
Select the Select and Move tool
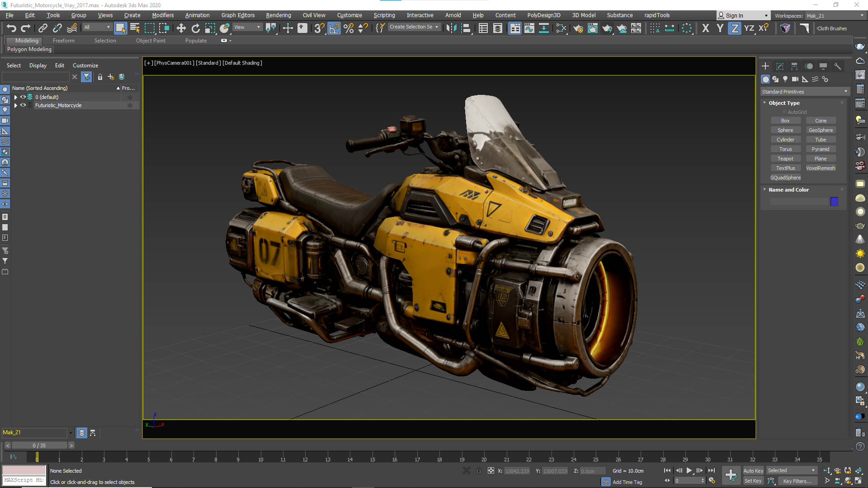tap(181, 28)
